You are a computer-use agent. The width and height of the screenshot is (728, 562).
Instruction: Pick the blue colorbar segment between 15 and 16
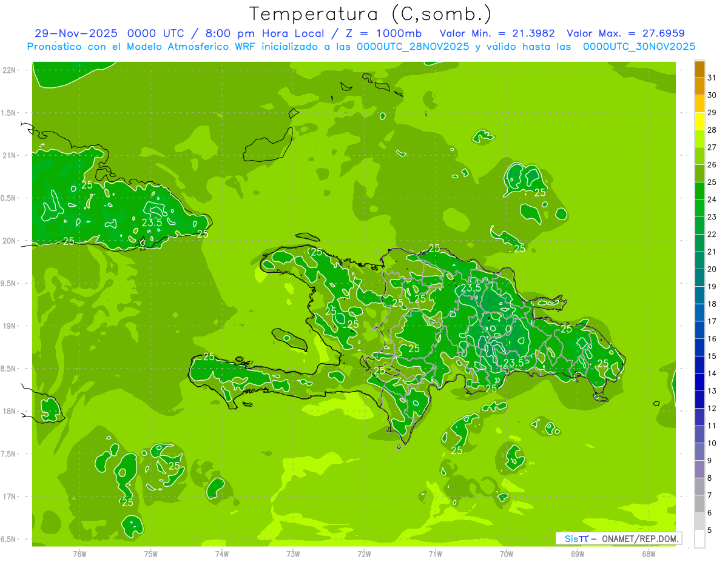699,347
